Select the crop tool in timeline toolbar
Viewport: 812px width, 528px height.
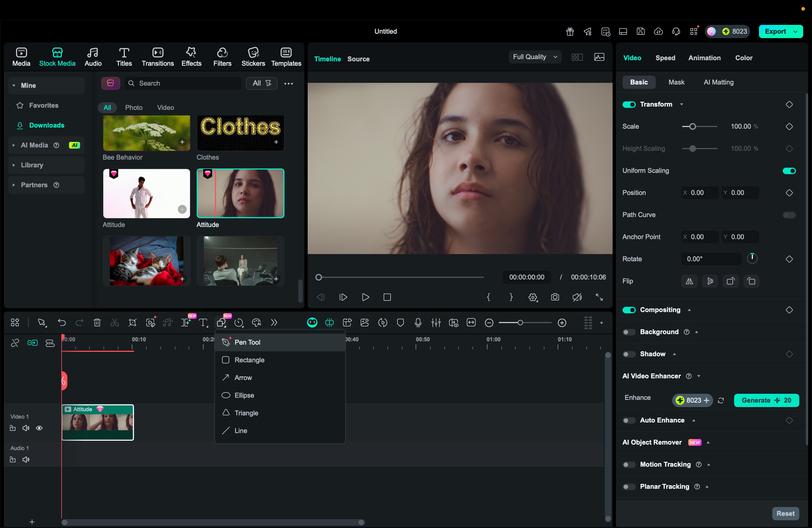coord(132,322)
